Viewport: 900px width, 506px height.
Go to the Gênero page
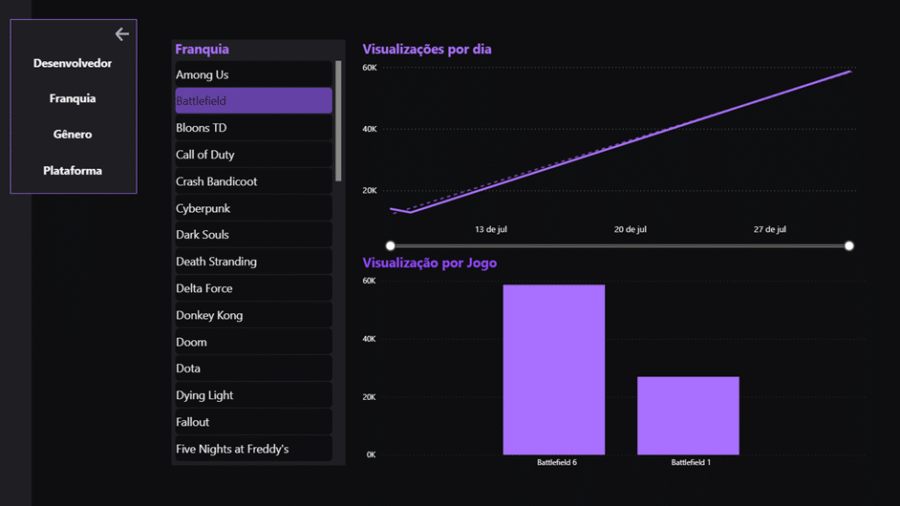pyautogui.click(x=72, y=134)
